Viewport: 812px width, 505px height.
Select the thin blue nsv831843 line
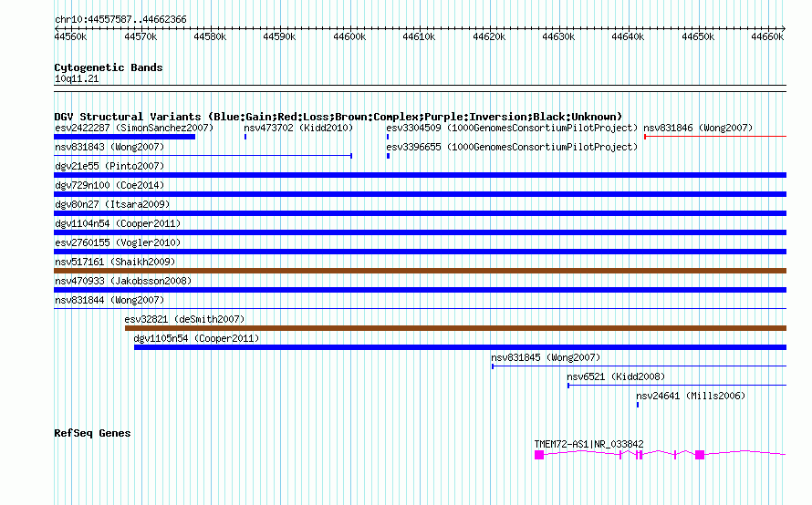point(203,155)
